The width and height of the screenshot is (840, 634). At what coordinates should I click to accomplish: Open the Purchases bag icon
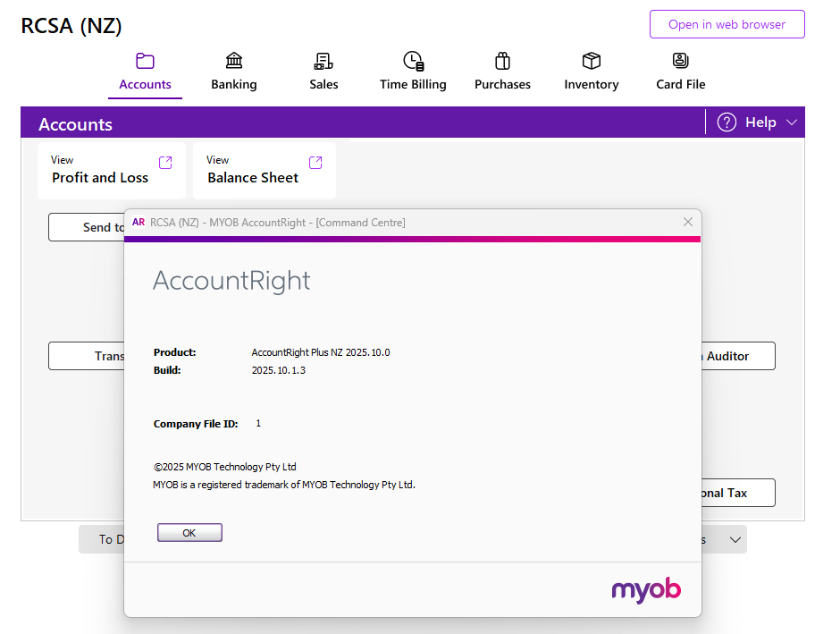pyautogui.click(x=502, y=61)
